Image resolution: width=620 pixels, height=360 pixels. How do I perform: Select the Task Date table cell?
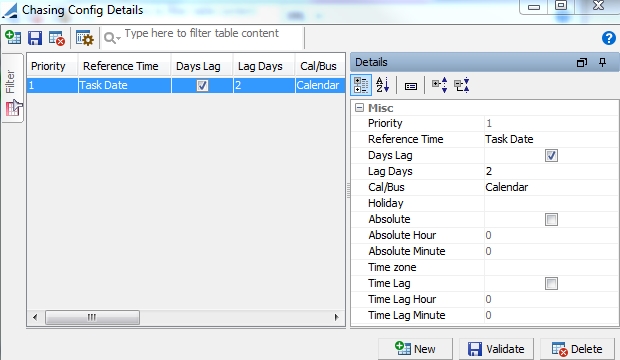point(125,85)
